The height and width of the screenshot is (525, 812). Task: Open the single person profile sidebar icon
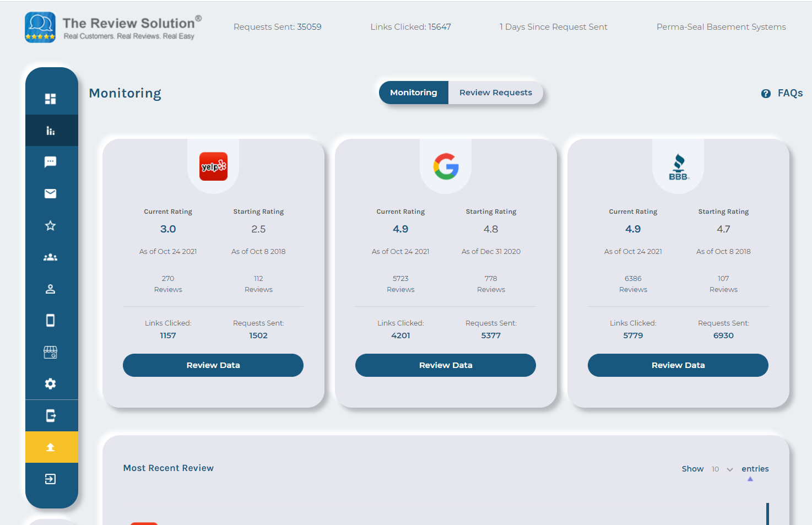(51, 289)
